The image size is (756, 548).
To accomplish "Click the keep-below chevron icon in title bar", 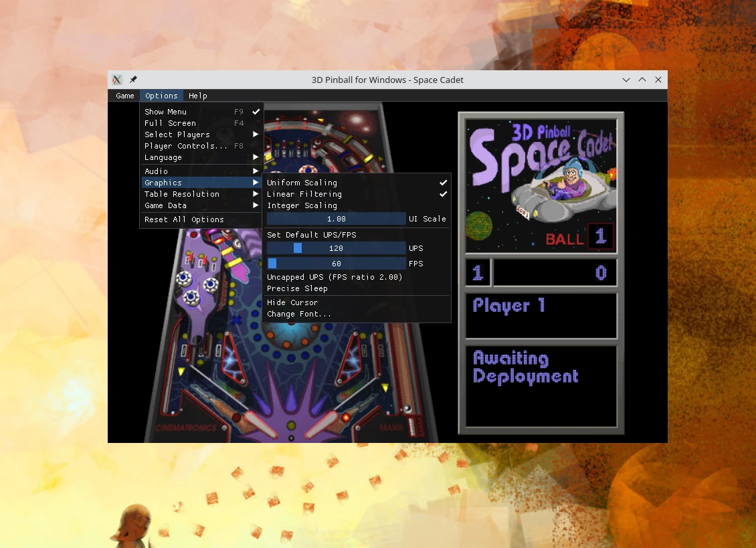I will coord(626,80).
